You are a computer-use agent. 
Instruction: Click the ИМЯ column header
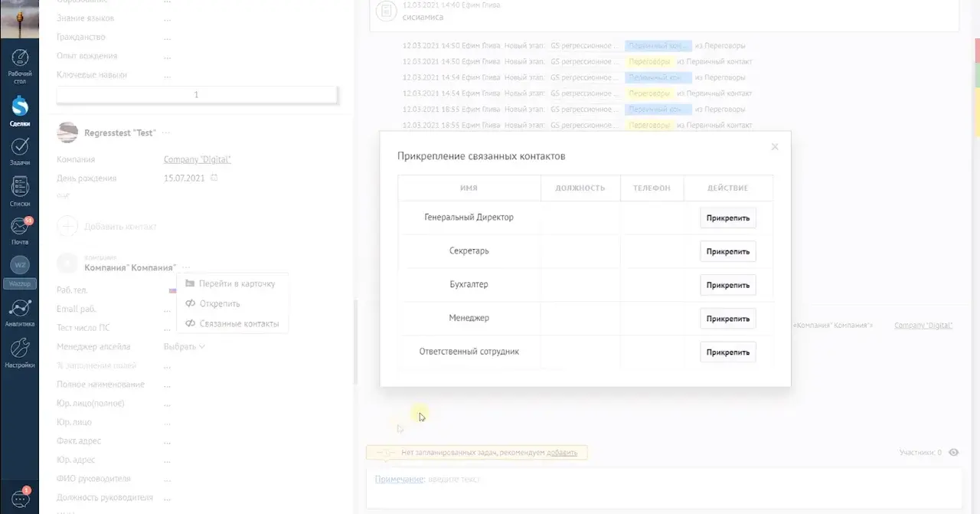click(x=469, y=188)
